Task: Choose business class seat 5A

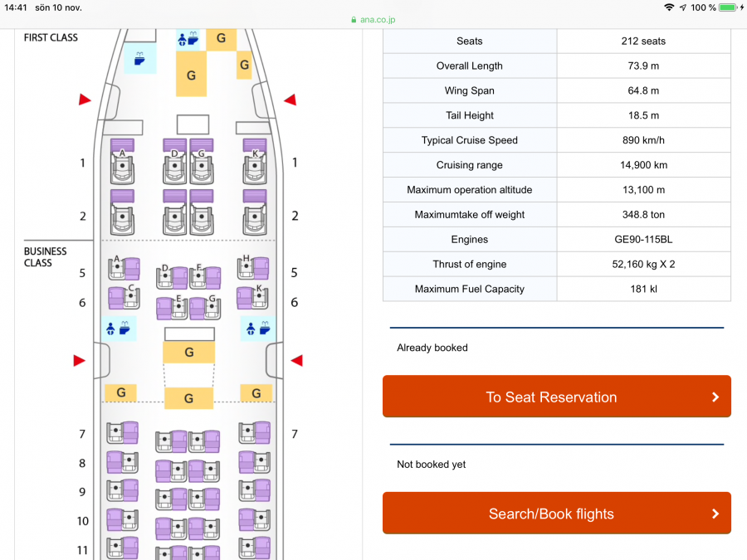Action: [x=118, y=269]
